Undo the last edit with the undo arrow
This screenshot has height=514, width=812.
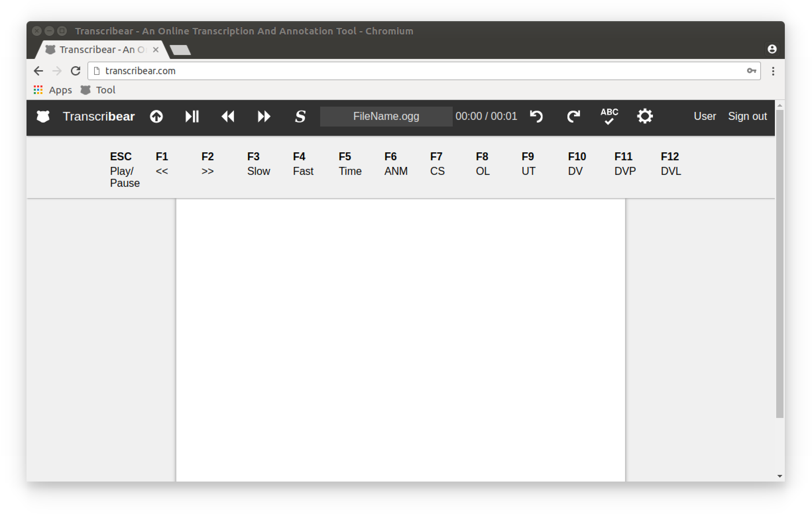[537, 116]
